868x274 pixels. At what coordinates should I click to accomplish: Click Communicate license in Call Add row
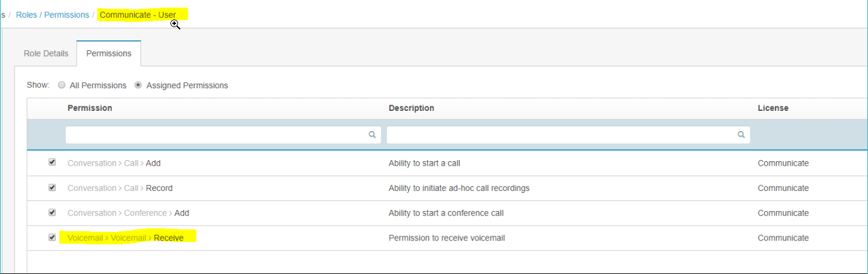pos(783,163)
